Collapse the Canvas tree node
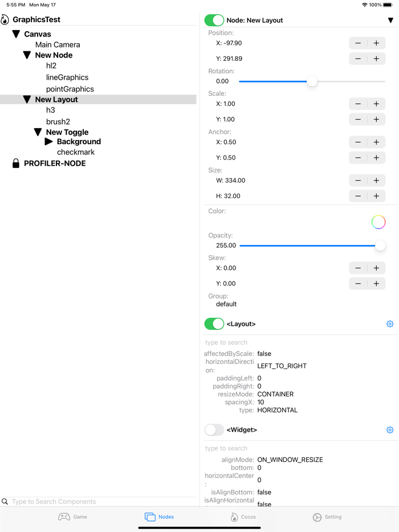This screenshot has width=399, height=532. [16, 34]
